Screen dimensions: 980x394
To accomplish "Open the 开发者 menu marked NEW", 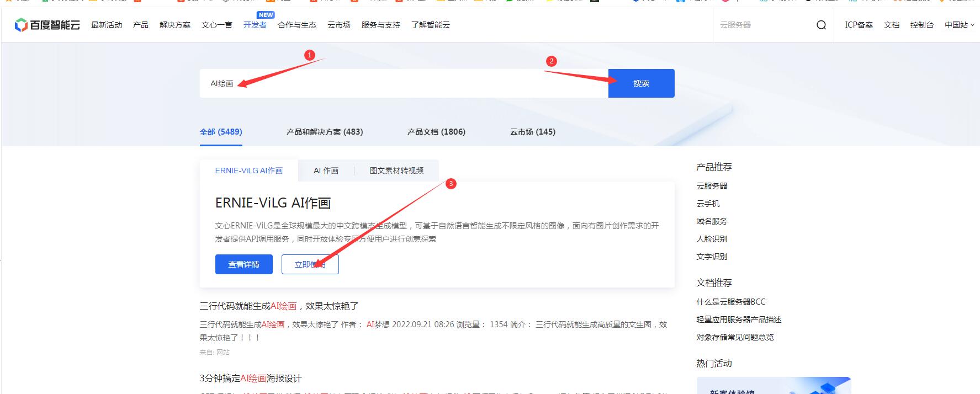I will tap(255, 25).
